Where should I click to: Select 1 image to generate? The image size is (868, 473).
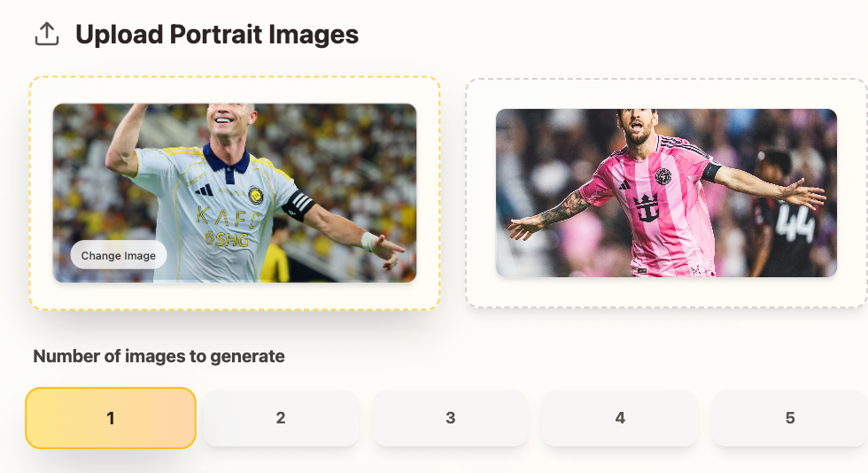pyautogui.click(x=111, y=417)
